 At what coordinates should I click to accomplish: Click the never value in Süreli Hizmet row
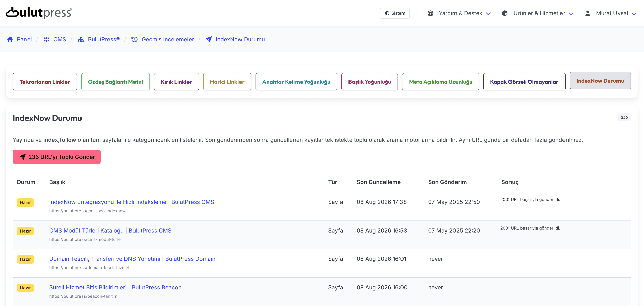pos(436,288)
